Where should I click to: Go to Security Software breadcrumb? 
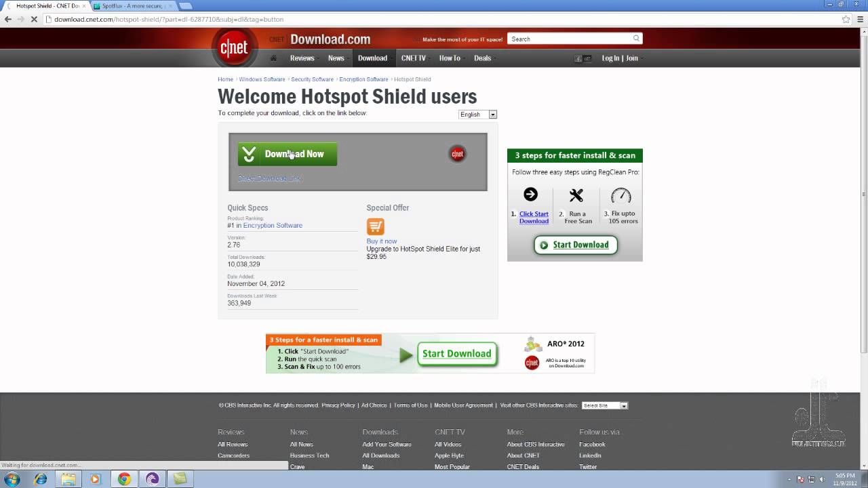tap(312, 79)
